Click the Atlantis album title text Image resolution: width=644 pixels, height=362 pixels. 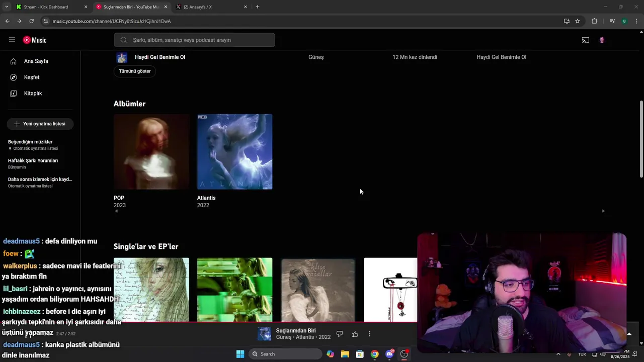point(206,198)
